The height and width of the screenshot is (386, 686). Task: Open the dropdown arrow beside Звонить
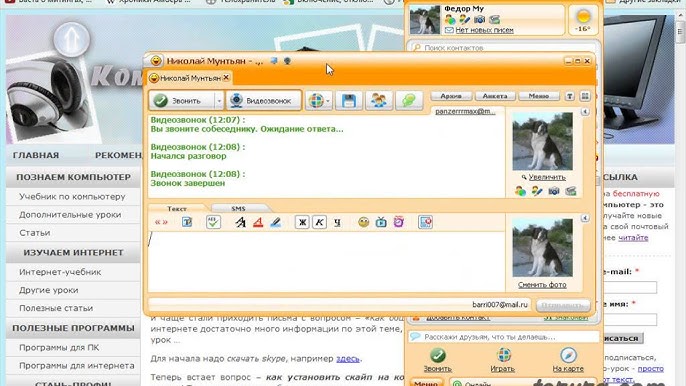coord(219,101)
